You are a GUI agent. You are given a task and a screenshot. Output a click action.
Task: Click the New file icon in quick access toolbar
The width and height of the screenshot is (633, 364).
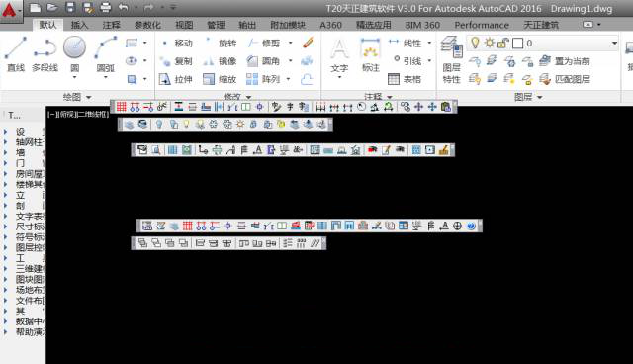(36, 8)
